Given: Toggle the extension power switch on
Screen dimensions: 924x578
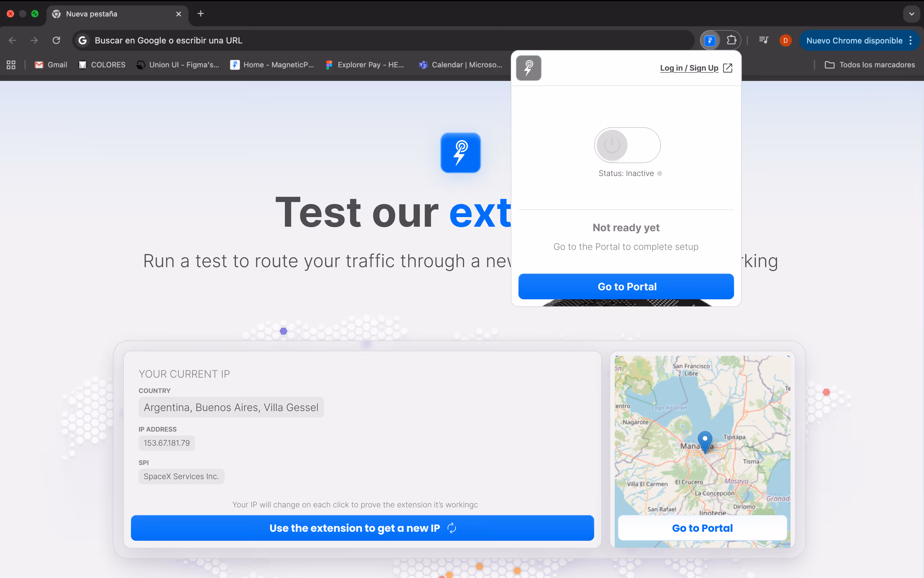Looking at the screenshot, I should 627,145.
